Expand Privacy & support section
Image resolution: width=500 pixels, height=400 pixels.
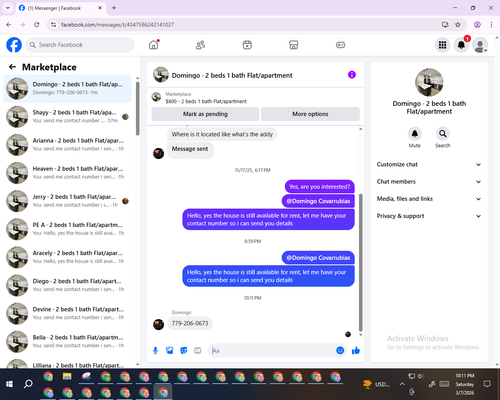point(429,216)
